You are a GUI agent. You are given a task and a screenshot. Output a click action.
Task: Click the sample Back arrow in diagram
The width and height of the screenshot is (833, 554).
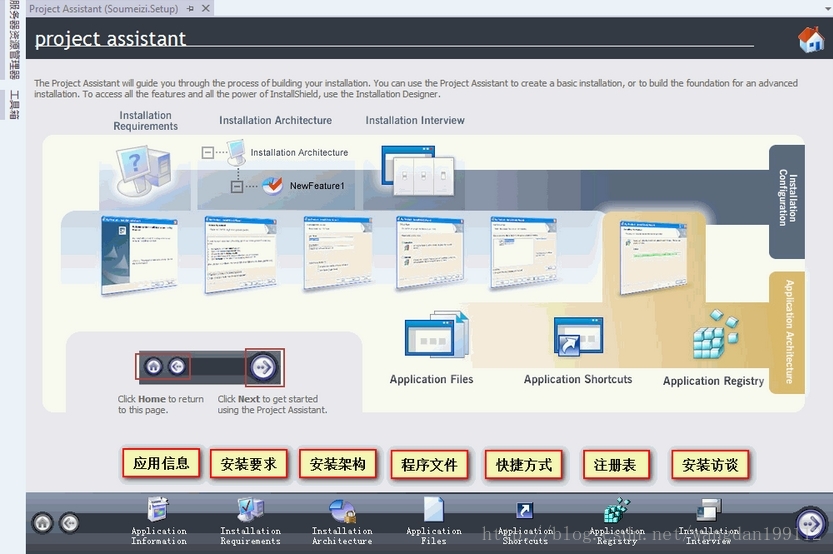coord(177,366)
